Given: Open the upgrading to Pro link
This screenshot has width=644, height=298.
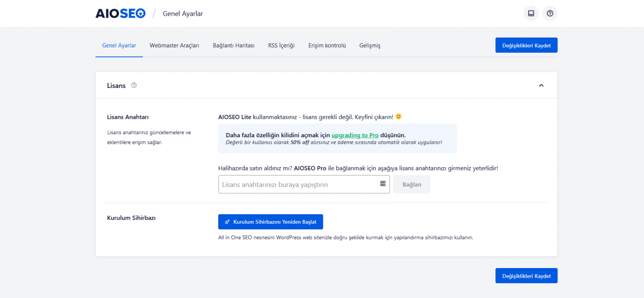Looking at the screenshot, I should pos(355,135).
